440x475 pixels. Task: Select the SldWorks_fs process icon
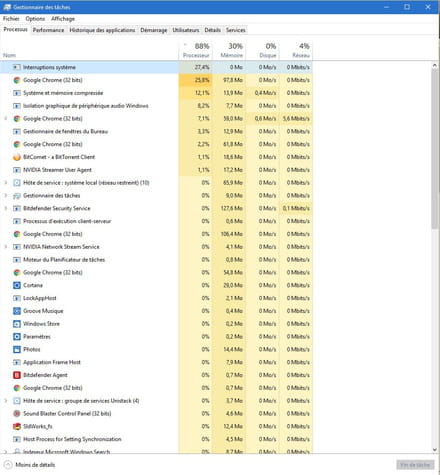click(17, 427)
